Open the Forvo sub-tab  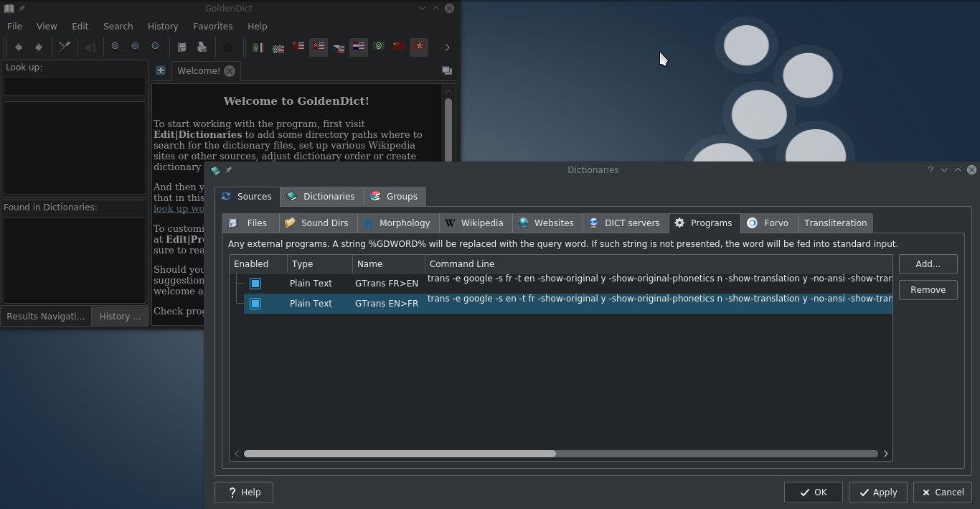pos(768,223)
